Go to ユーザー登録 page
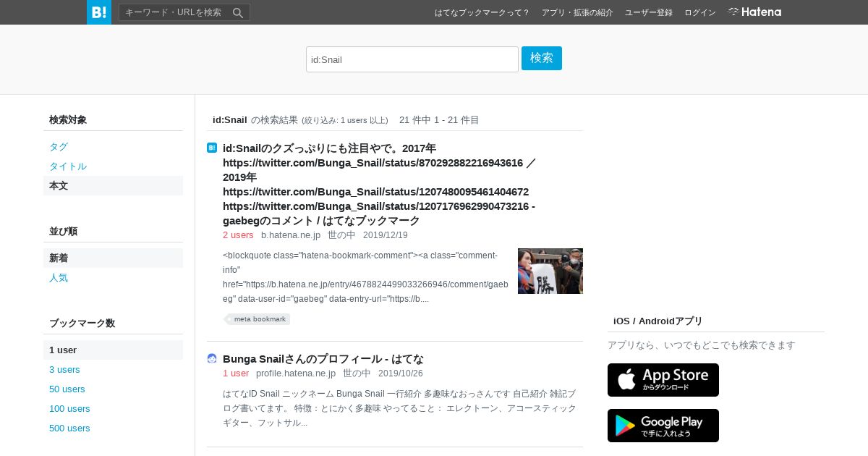 tap(649, 12)
